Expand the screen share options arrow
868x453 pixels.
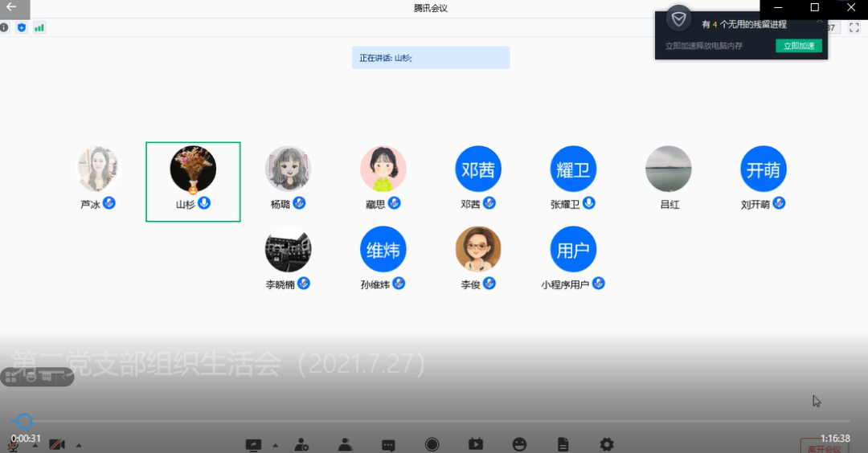[275, 445]
